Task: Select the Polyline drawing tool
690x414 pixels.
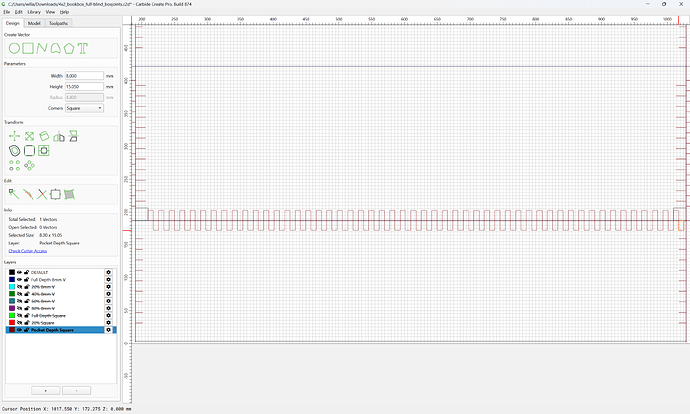Action: point(42,48)
